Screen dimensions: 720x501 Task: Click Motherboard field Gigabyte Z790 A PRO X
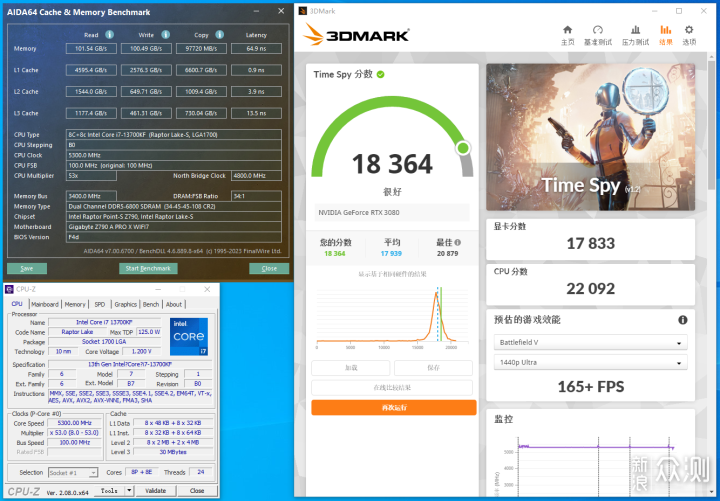pos(174,227)
